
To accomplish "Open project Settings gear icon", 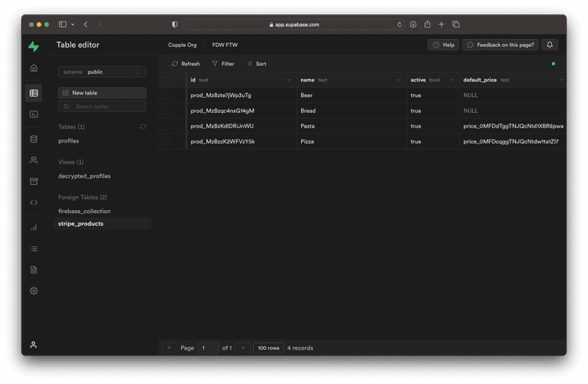I will (34, 291).
